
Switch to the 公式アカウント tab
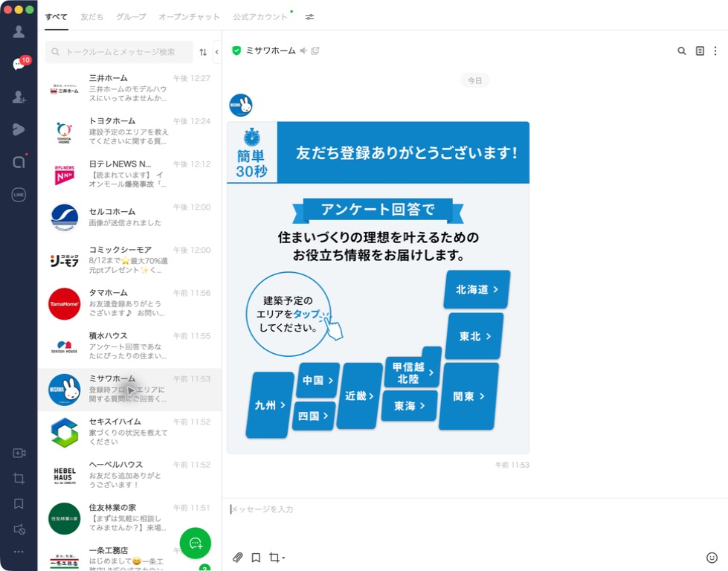[x=260, y=17]
